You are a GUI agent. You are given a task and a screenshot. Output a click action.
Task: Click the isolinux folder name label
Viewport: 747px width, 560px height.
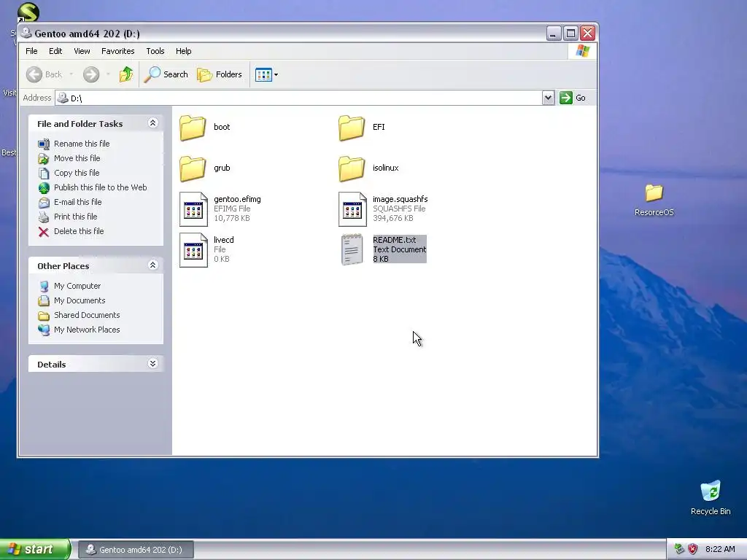386,168
